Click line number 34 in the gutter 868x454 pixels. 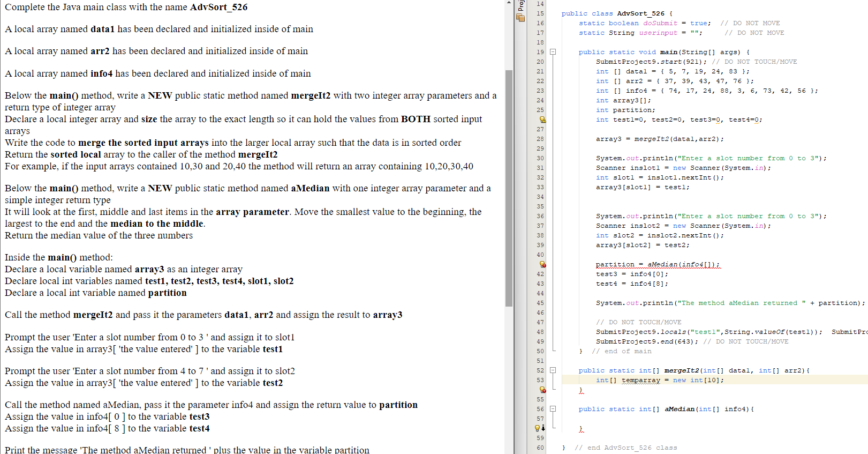coord(540,197)
